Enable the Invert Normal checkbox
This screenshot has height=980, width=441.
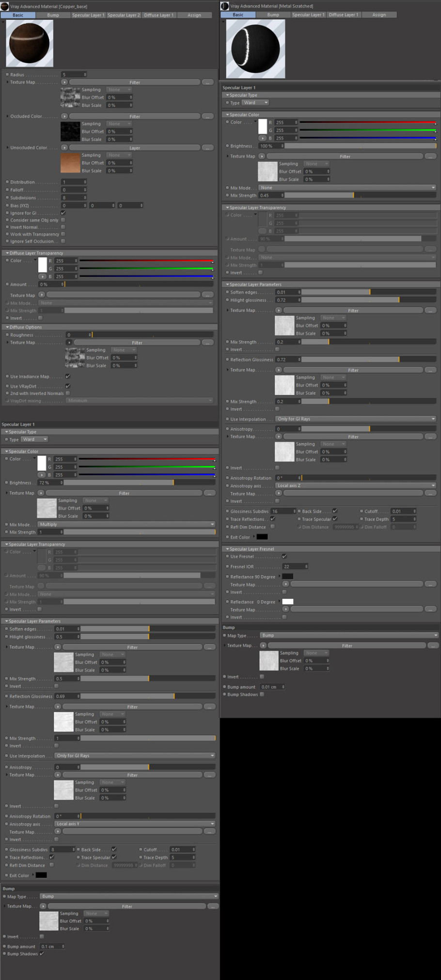point(63,227)
